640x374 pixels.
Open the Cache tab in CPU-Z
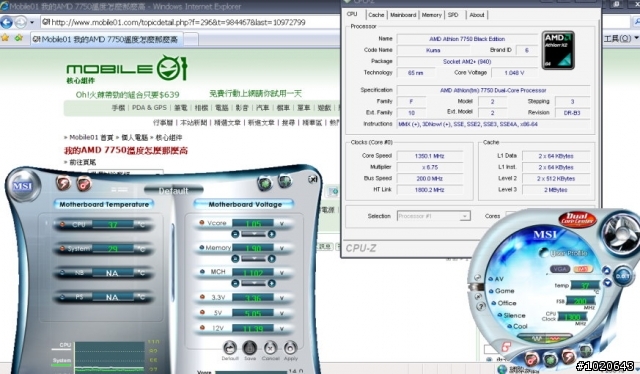click(x=376, y=15)
